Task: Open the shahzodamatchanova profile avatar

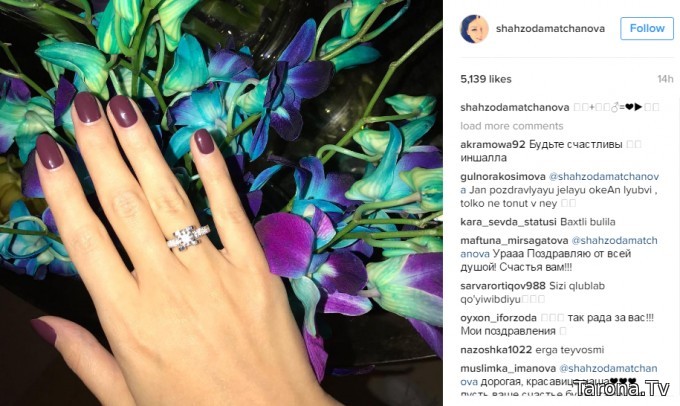Action: pyautogui.click(x=474, y=29)
